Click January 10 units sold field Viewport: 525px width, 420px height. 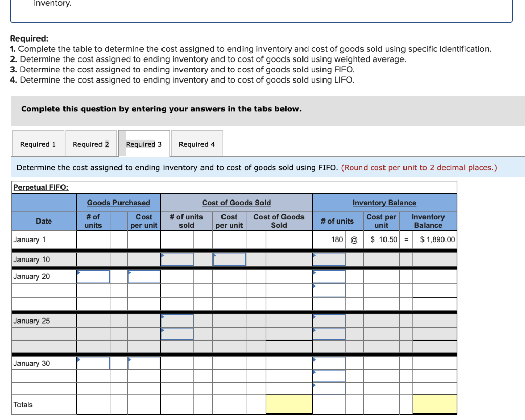[x=177, y=259]
